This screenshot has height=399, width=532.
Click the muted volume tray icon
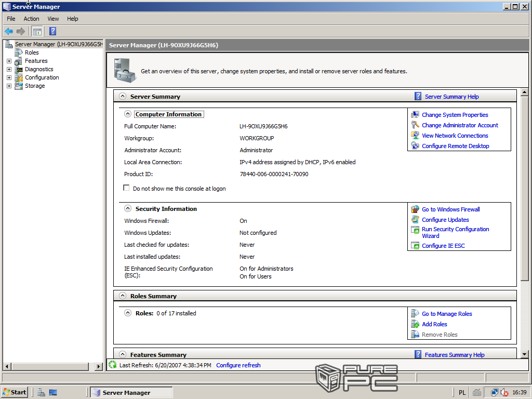coord(504,393)
